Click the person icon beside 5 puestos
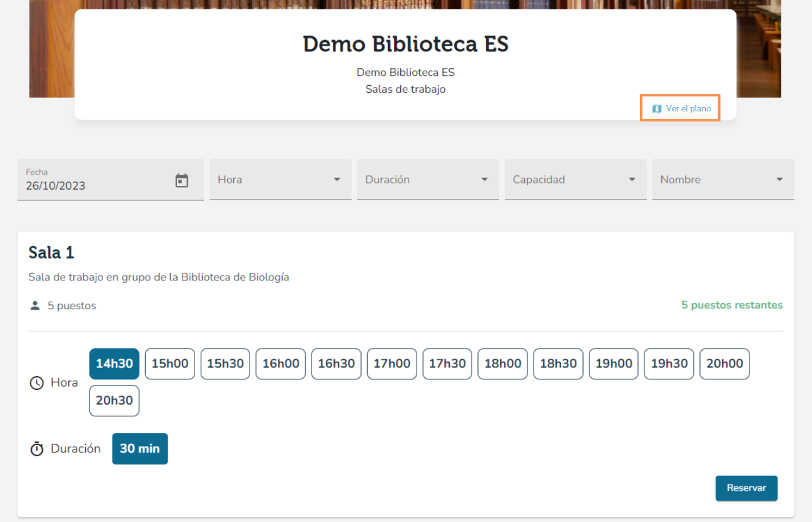812x522 pixels. tap(35, 306)
